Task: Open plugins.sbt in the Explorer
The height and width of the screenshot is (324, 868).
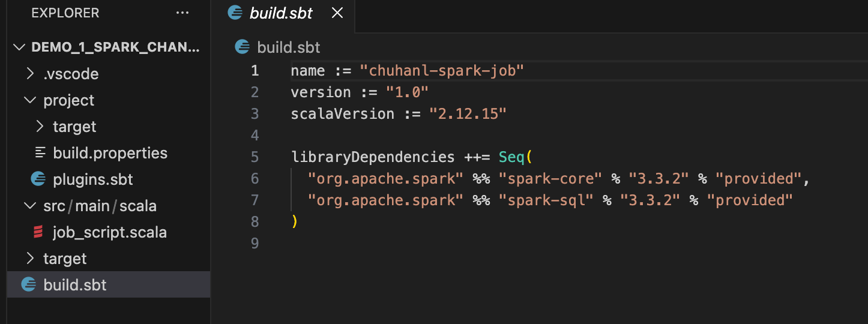Action: (93, 179)
